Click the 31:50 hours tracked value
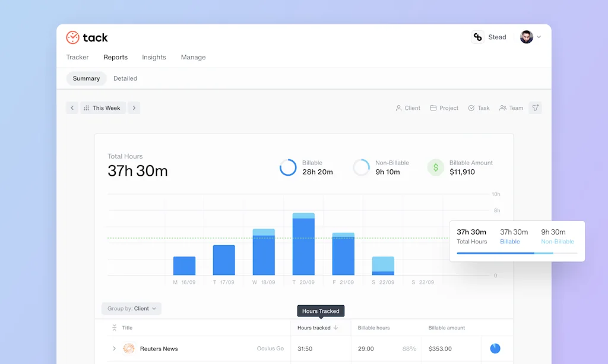This screenshot has height=364, width=608. pos(305,349)
